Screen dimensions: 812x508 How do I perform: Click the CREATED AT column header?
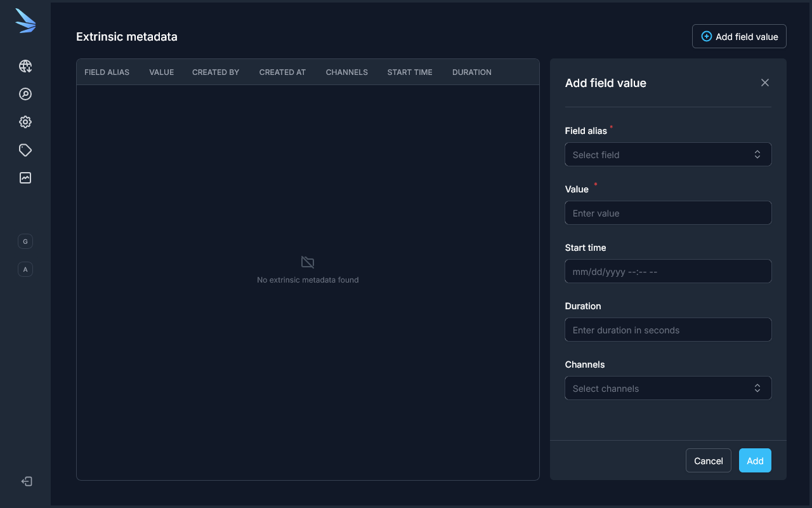(x=282, y=72)
